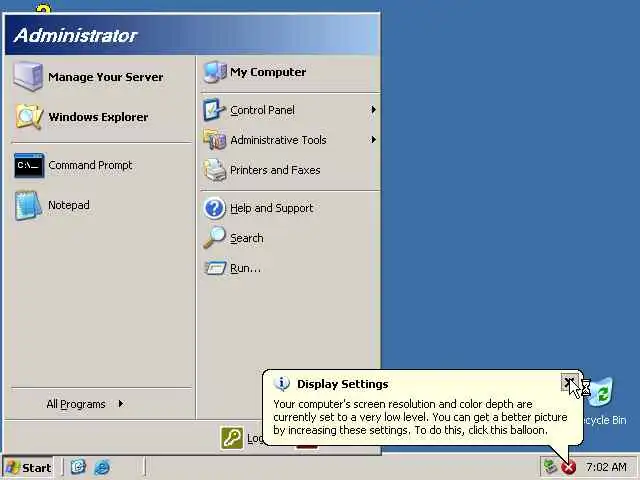
Task: Select the Manage Your Server menu entry
Action: click(x=102, y=77)
